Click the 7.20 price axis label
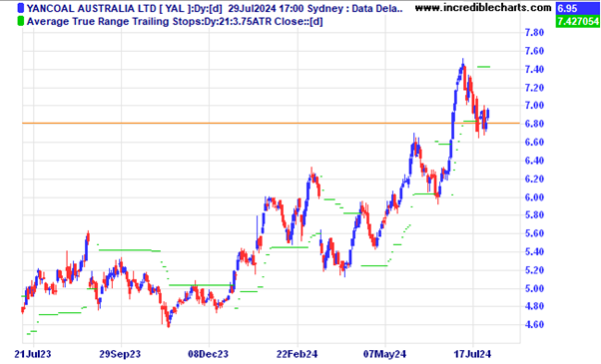 point(534,88)
